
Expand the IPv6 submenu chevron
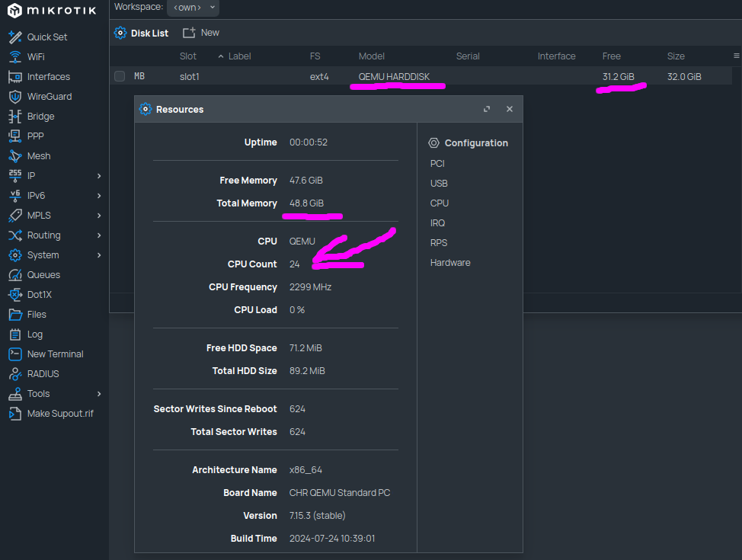(x=99, y=196)
